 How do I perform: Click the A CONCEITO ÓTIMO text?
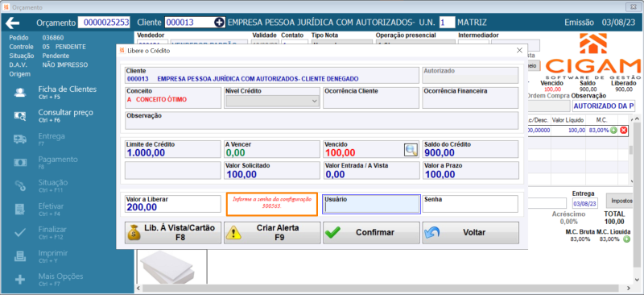157,100
